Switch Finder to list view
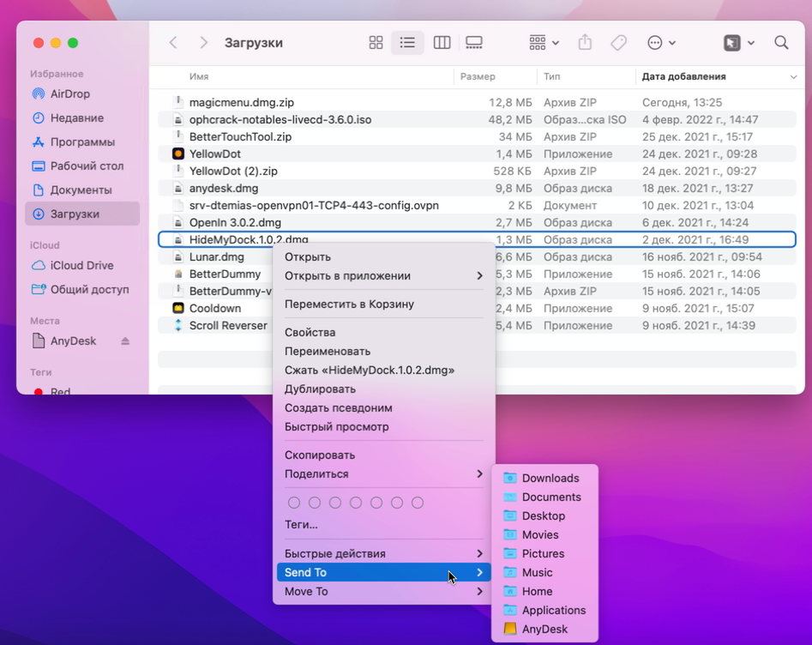The image size is (812, 645). (x=407, y=43)
